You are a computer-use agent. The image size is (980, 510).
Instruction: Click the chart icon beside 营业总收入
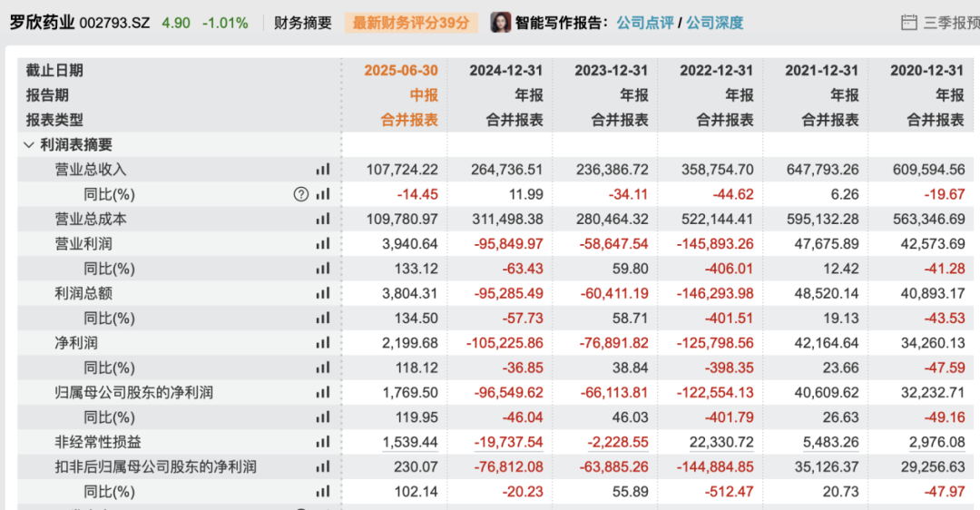click(323, 170)
